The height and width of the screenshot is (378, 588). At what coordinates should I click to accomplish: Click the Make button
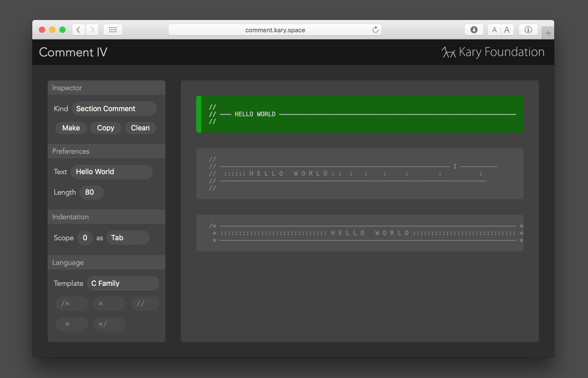(71, 128)
